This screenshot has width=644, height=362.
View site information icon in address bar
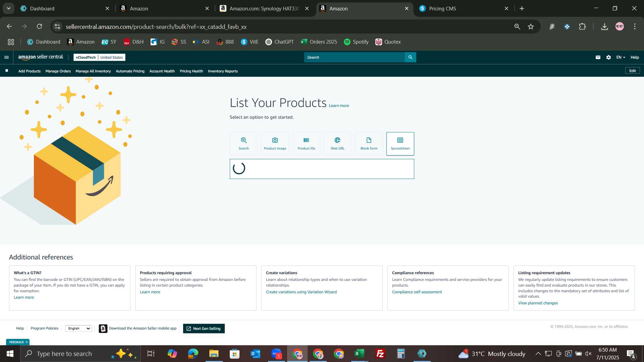(x=57, y=26)
